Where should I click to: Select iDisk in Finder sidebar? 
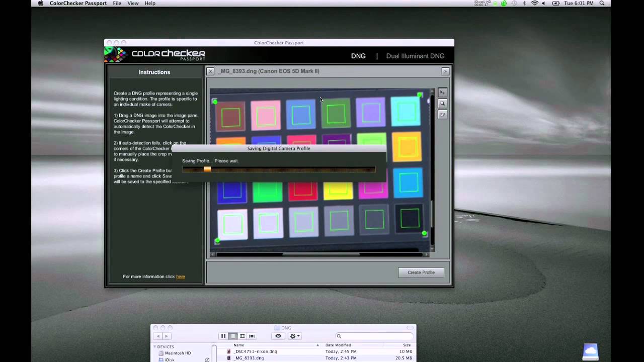(170, 359)
